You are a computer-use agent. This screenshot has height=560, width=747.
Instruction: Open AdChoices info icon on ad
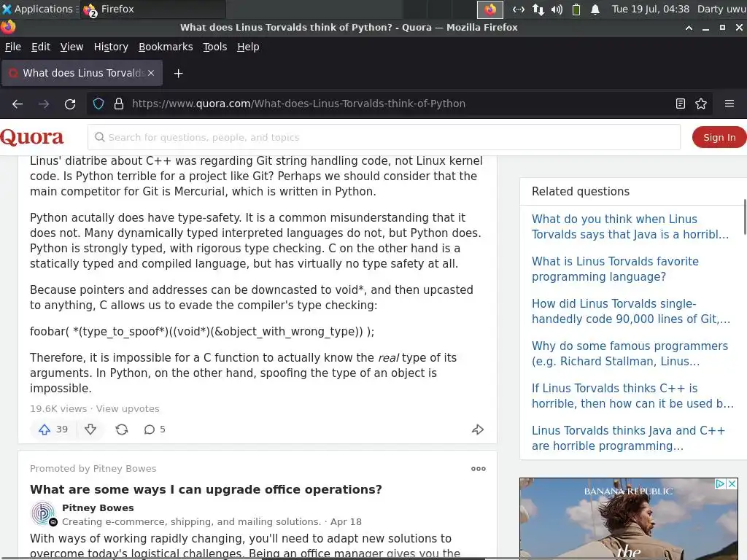[x=721, y=484]
